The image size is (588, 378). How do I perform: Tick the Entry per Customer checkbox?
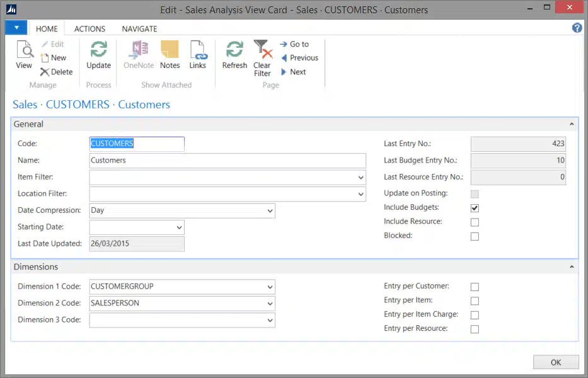point(475,287)
